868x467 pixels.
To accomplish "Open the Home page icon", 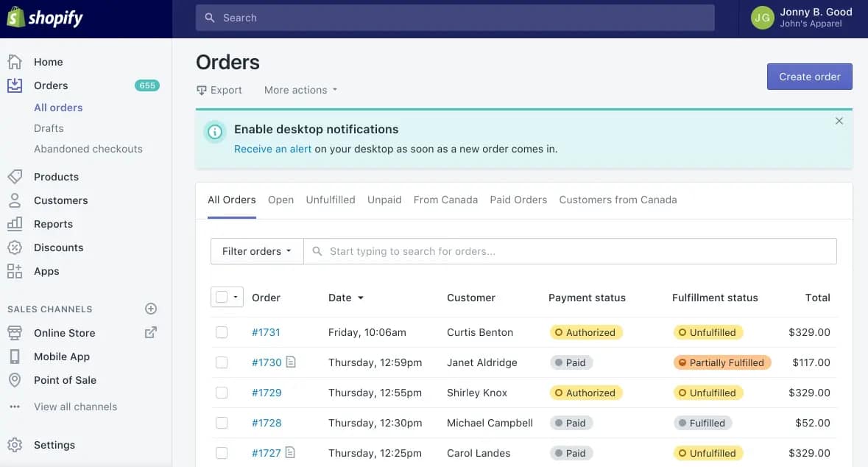I will (16, 62).
